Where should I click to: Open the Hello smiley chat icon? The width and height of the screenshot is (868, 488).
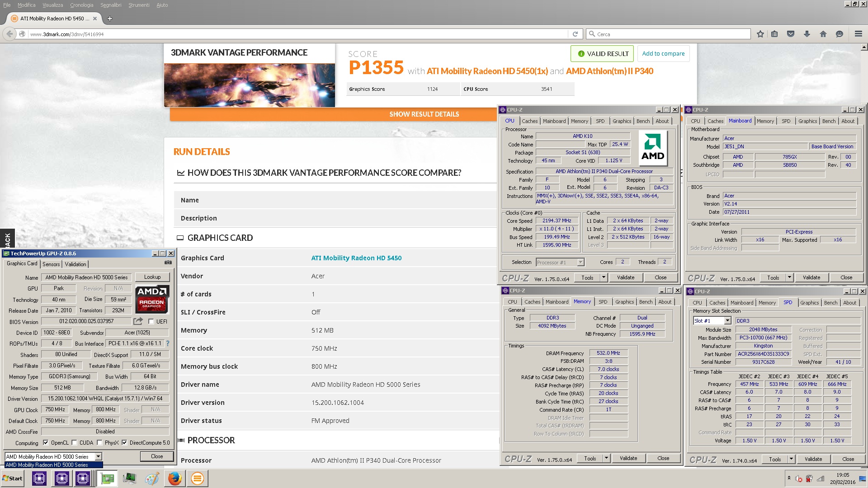click(840, 34)
